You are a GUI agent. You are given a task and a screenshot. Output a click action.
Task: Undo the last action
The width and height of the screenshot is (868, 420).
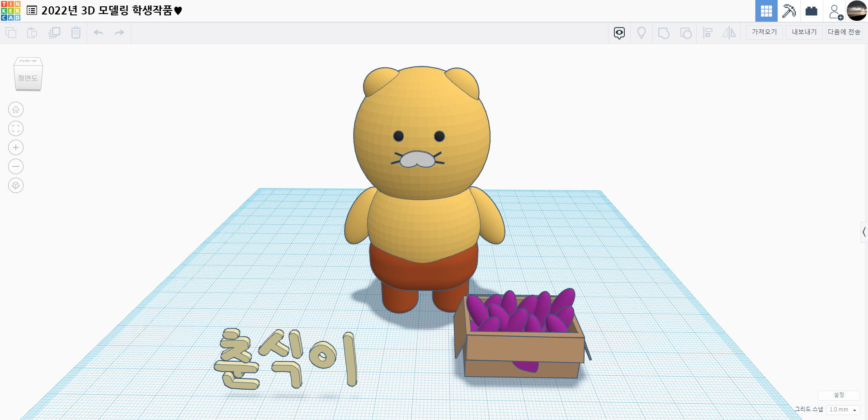point(99,33)
